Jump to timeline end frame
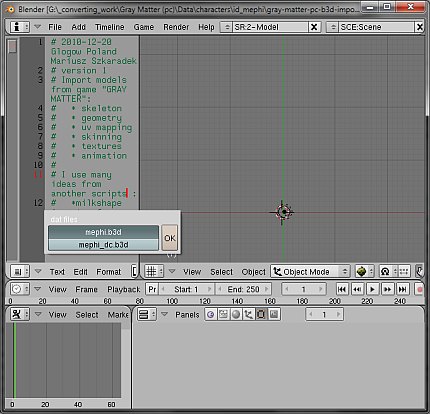The height and width of the screenshot is (414, 430). (x=403, y=289)
